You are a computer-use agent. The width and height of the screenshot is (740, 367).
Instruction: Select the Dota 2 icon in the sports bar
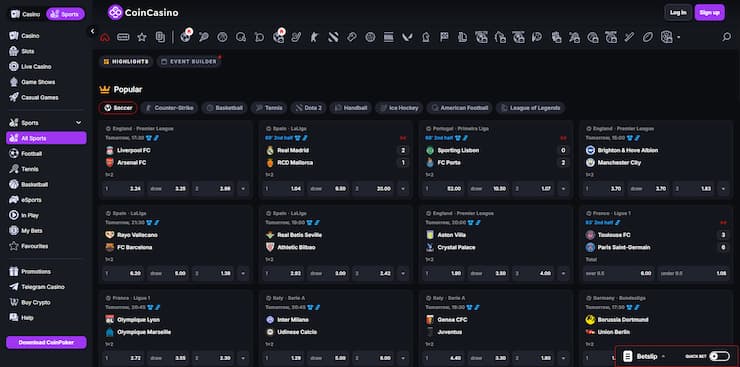(x=333, y=37)
